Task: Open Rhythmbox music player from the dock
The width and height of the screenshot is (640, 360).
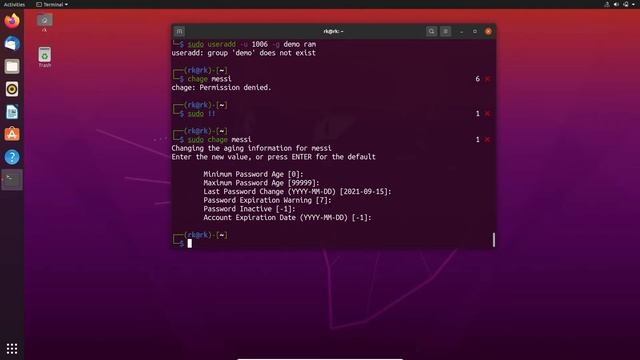Action: (12, 89)
